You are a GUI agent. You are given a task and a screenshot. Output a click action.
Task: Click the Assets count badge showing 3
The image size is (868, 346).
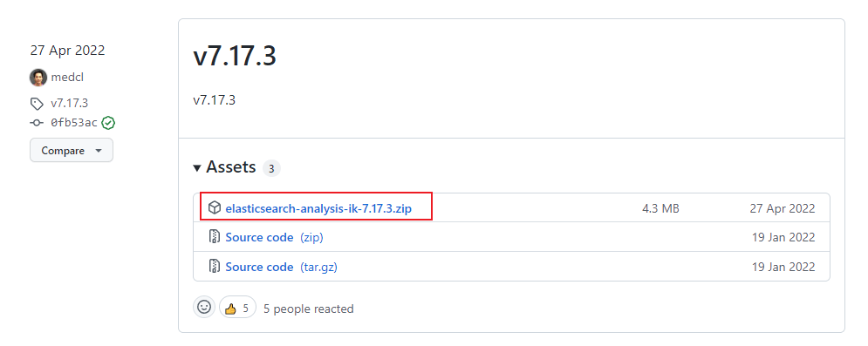tap(271, 168)
